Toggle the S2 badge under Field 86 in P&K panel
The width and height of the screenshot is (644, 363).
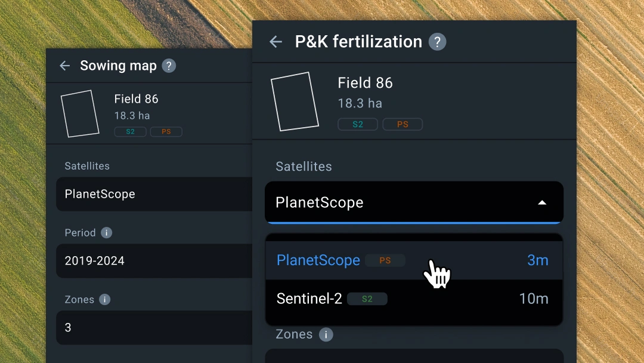(x=358, y=124)
